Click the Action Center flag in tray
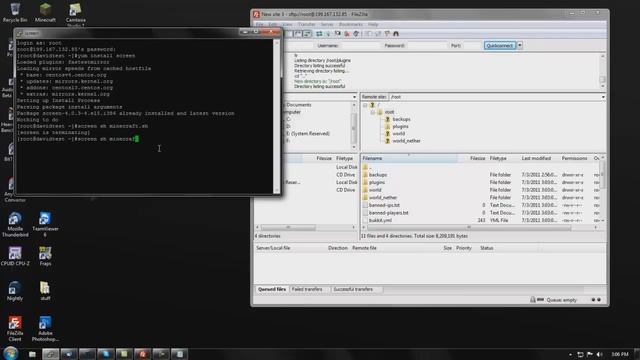Screen dimensions: 640x360 (x=590, y=354)
